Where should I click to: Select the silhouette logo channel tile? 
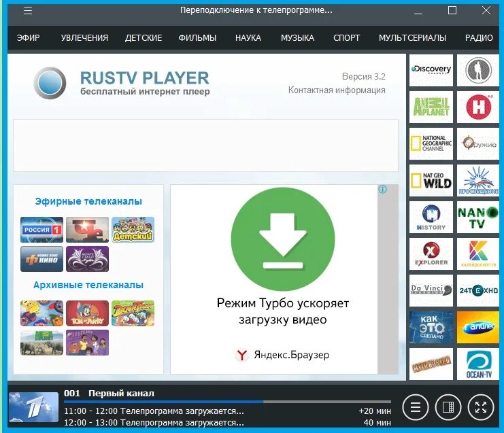[x=478, y=70]
